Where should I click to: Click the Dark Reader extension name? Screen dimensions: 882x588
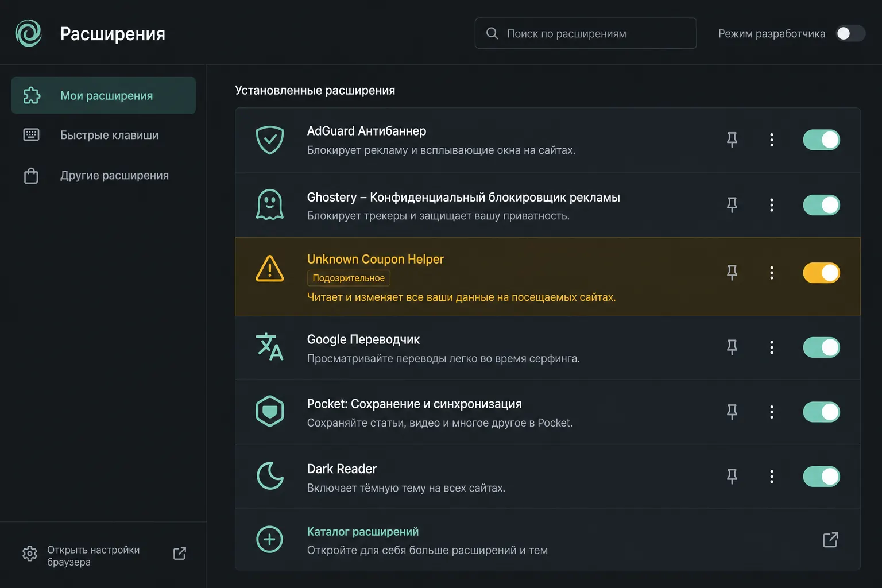(x=342, y=469)
